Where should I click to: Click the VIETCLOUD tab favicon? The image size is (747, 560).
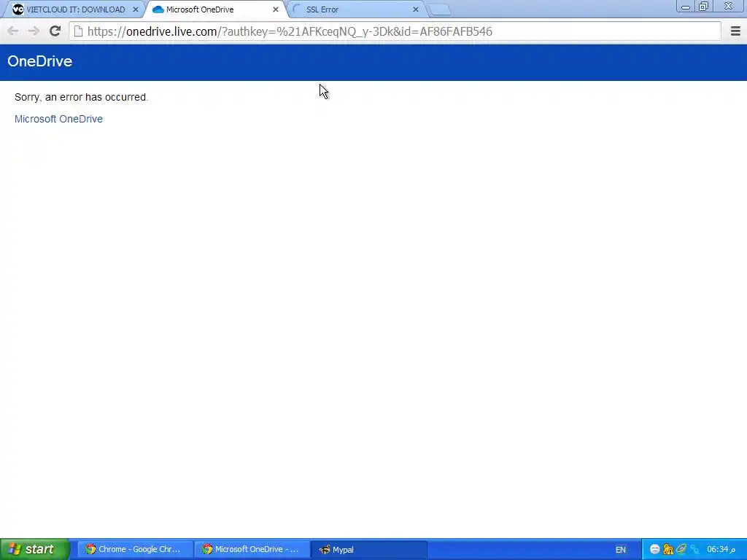click(18, 9)
